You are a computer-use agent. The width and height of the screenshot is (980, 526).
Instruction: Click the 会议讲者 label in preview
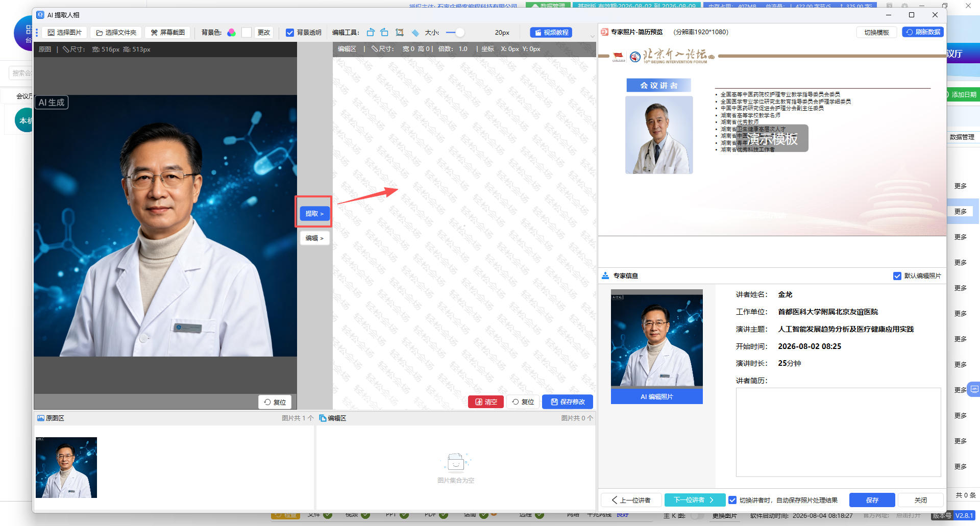pos(658,85)
